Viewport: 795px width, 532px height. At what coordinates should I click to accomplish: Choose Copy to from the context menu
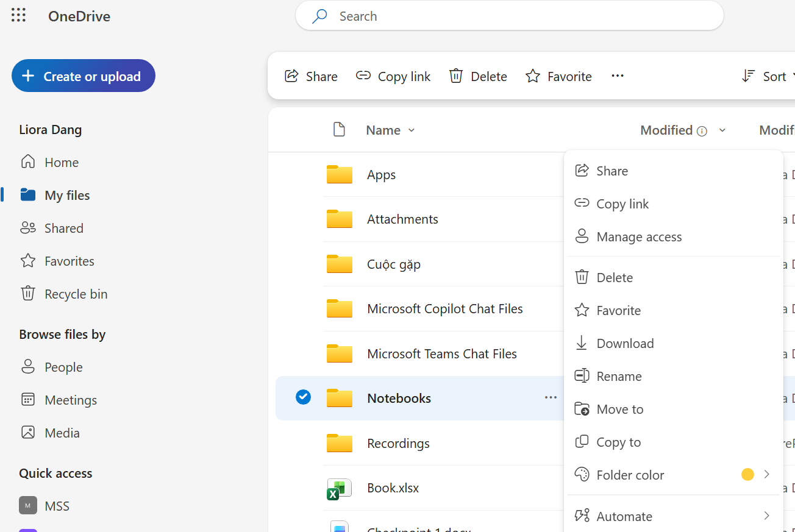click(x=674, y=442)
